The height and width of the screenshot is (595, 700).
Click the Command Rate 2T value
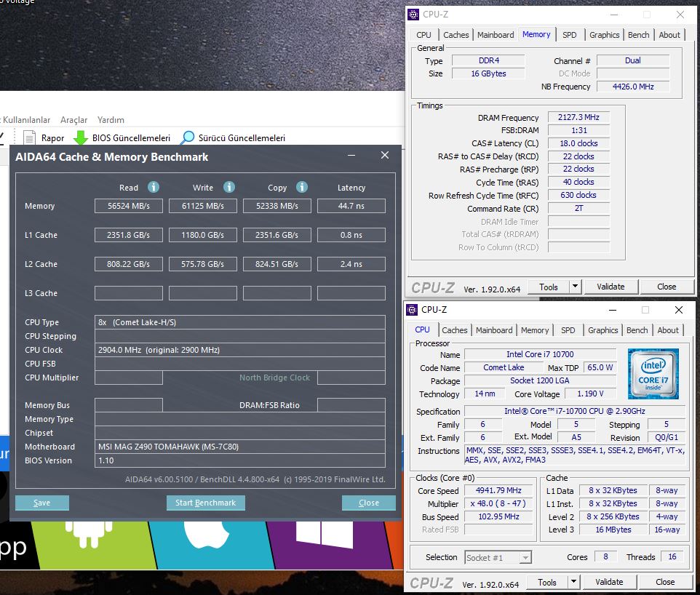coord(578,209)
